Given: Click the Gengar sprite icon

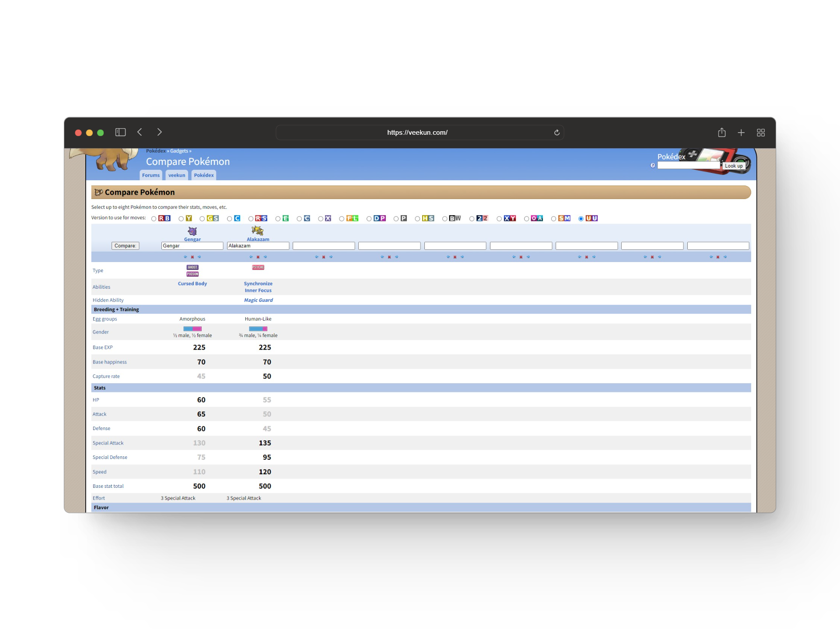Looking at the screenshot, I should click(192, 231).
